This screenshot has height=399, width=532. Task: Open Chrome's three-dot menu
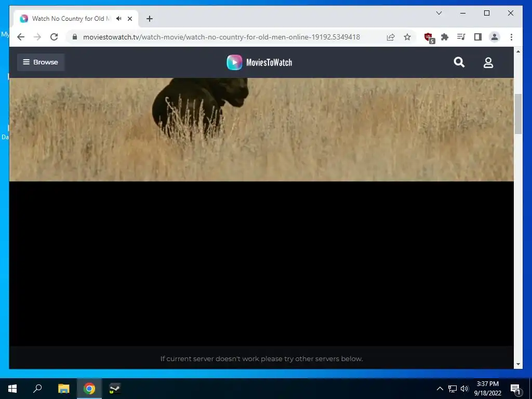tap(511, 37)
